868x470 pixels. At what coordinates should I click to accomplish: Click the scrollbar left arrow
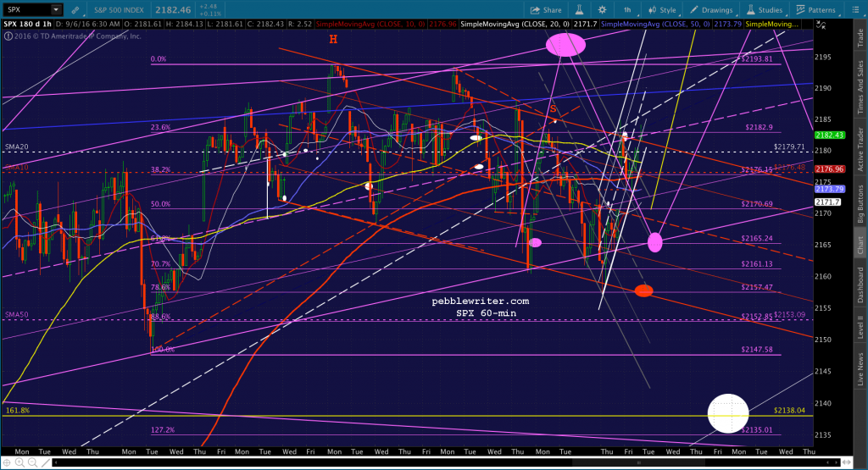55,462
